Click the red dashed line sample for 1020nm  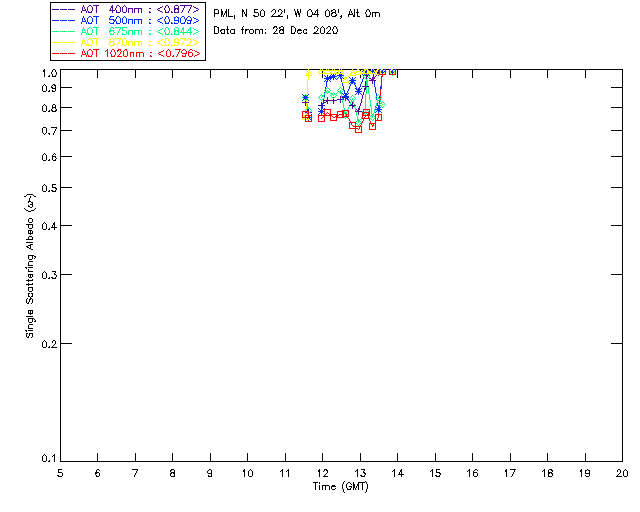point(63,54)
